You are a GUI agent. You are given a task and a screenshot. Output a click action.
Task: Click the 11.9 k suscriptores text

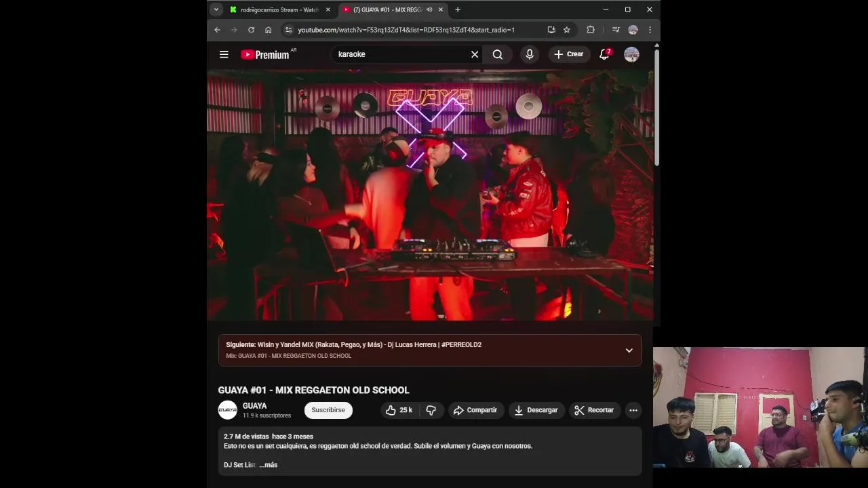pyautogui.click(x=267, y=415)
